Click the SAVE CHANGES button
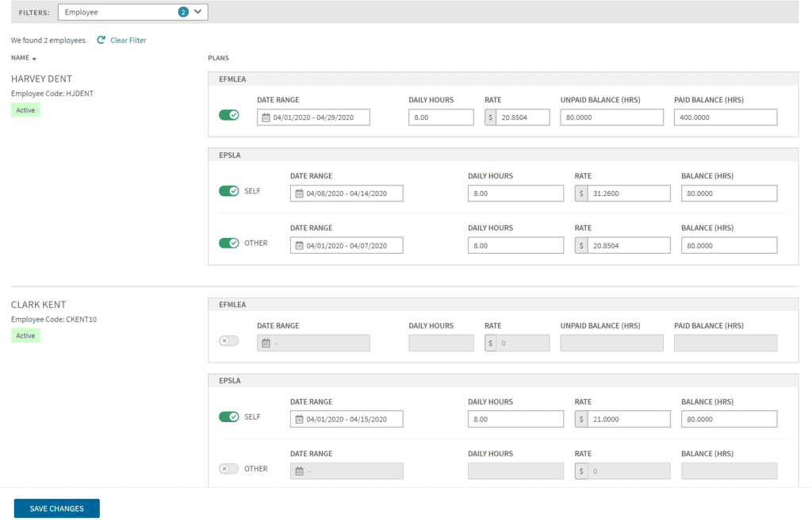Viewport: 812px width, 526px height. [x=56, y=509]
